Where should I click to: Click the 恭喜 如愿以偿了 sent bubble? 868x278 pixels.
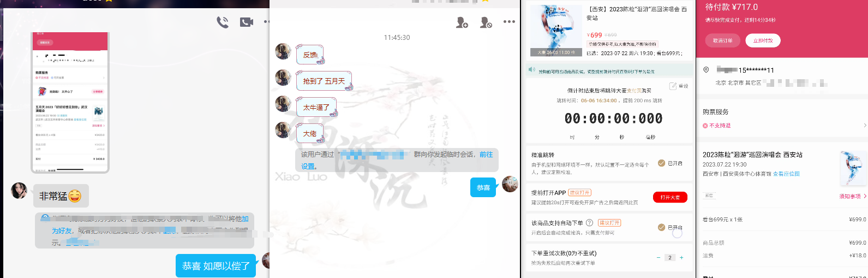(x=215, y=266)
